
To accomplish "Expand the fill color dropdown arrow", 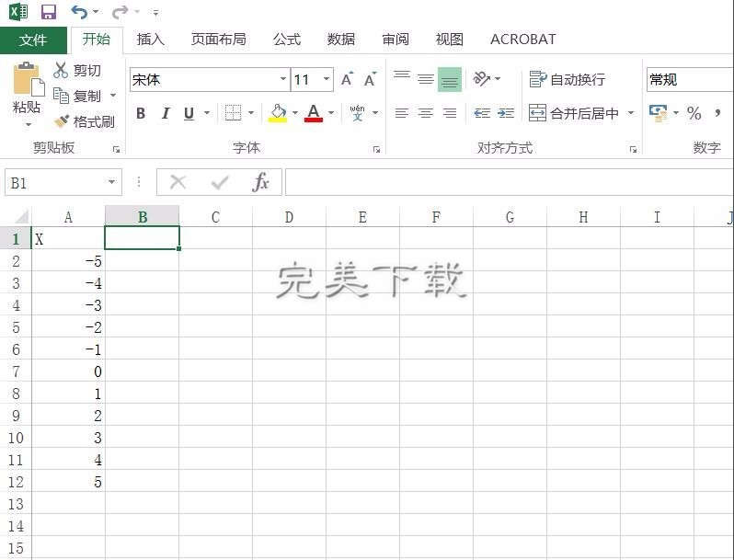I will [x=295, y=113].
